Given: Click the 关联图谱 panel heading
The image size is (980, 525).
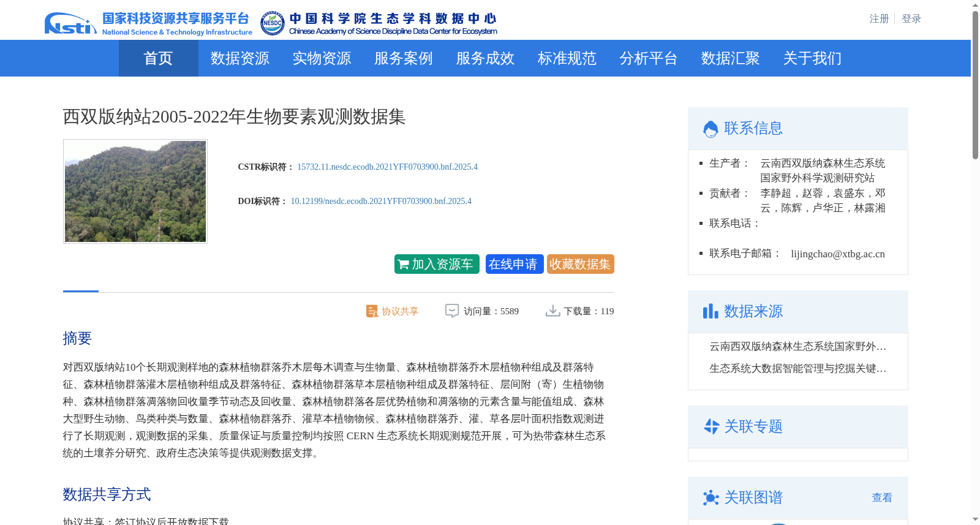Looking at the screenshot, I should click(753, 497).
